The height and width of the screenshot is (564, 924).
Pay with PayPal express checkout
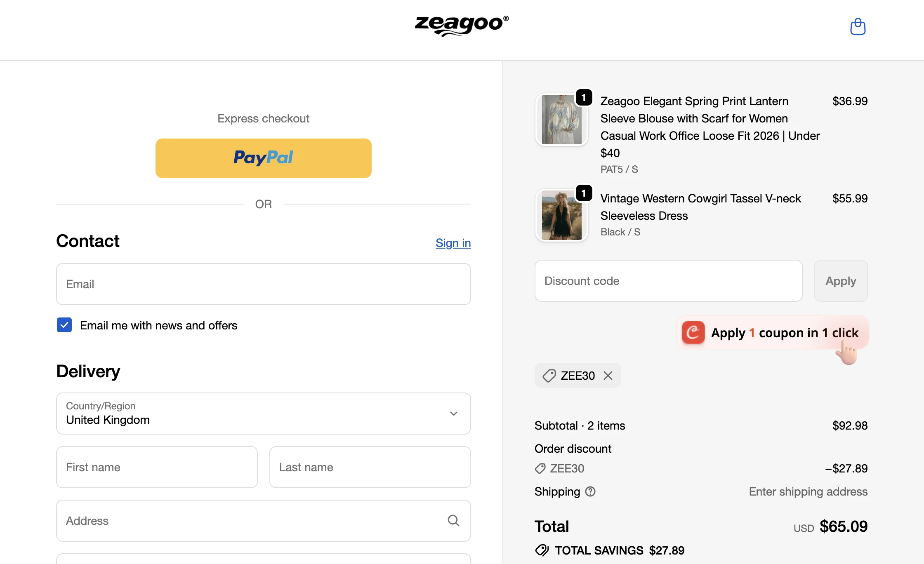(264, 158)
